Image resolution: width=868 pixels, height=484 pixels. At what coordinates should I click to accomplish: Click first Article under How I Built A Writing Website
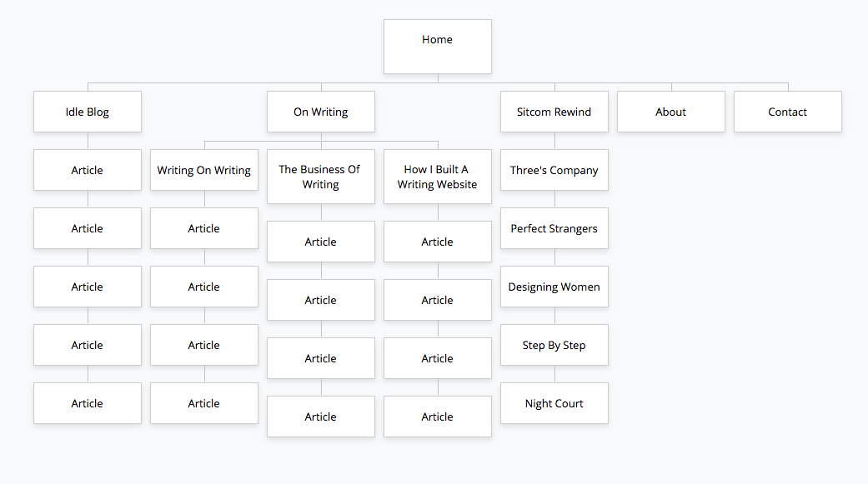(x=437, y=242)
